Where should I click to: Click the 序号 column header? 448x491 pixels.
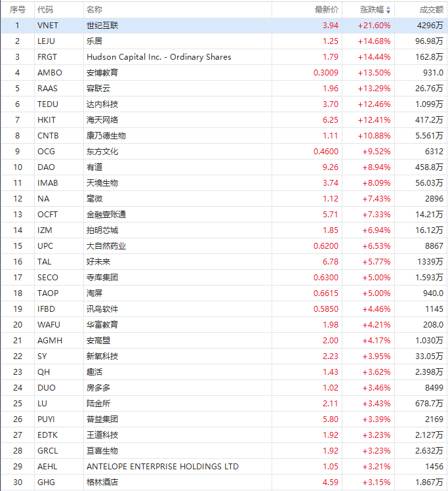pyautogui.click(x=18, y=10)
